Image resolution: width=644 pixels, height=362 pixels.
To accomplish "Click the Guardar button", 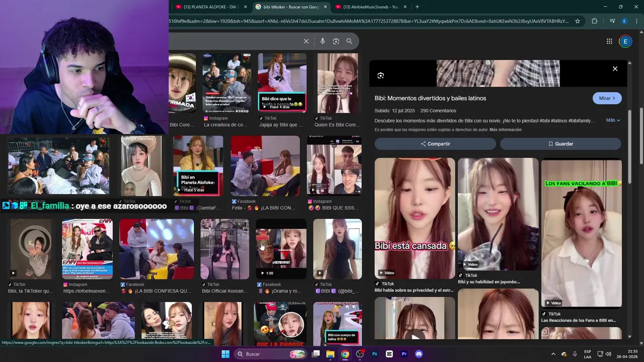I will [x=560, y=144].
